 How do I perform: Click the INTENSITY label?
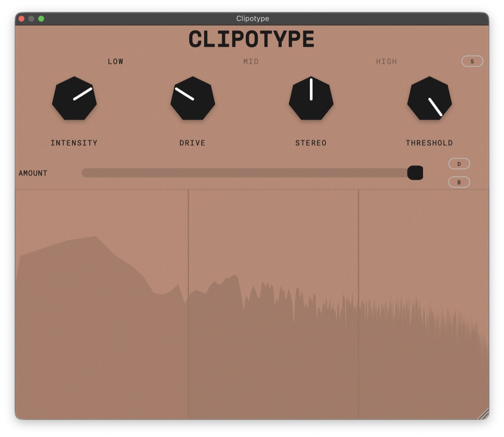[74, 143]
